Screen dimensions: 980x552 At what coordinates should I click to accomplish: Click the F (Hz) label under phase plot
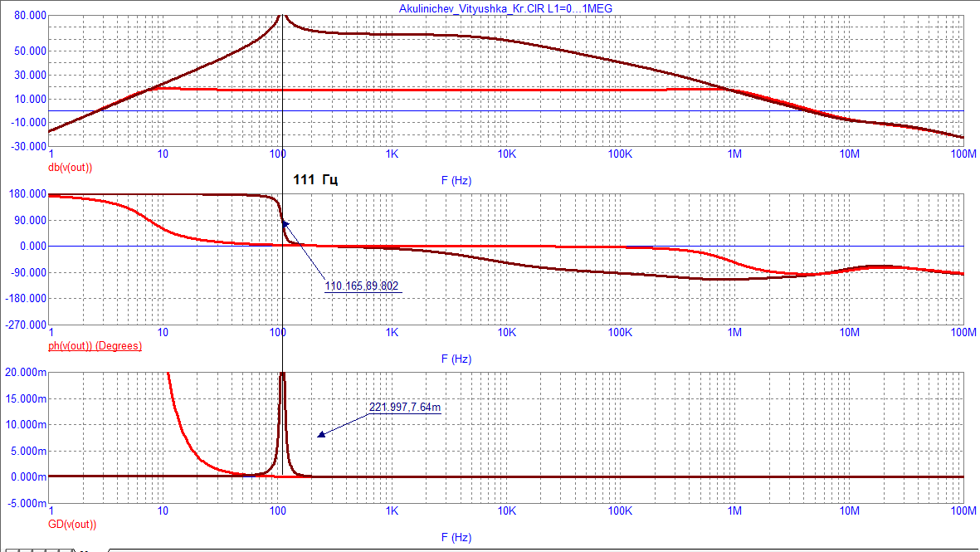click(456, 359)
